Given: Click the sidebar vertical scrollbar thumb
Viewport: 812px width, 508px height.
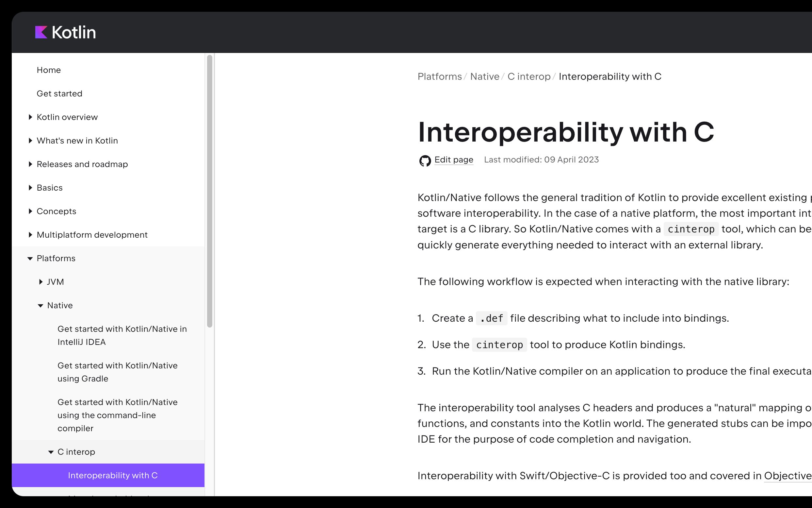Looking at the screenshot, I should pos(210,192).
